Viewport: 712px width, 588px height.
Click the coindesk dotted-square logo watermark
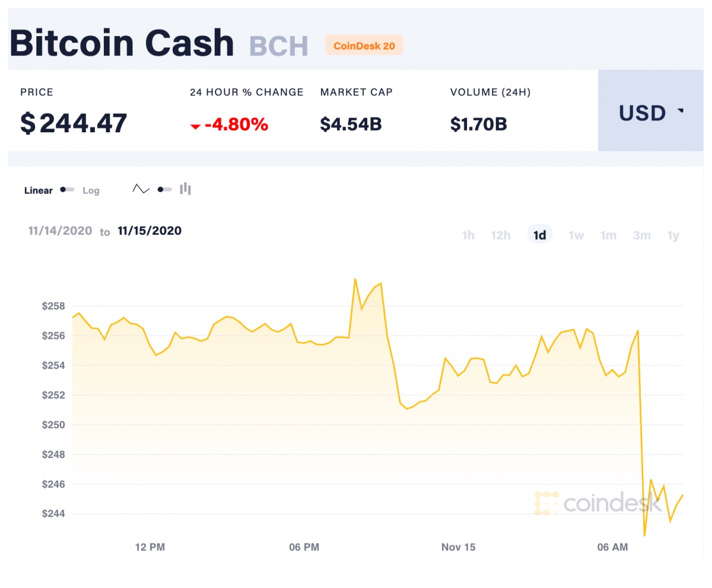(545, 503)
